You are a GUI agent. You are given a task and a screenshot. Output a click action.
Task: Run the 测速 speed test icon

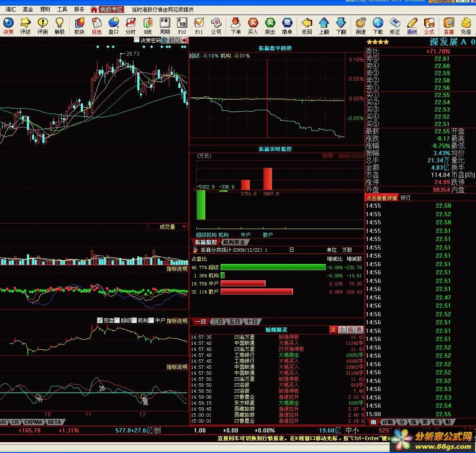[x=361, y=26]
